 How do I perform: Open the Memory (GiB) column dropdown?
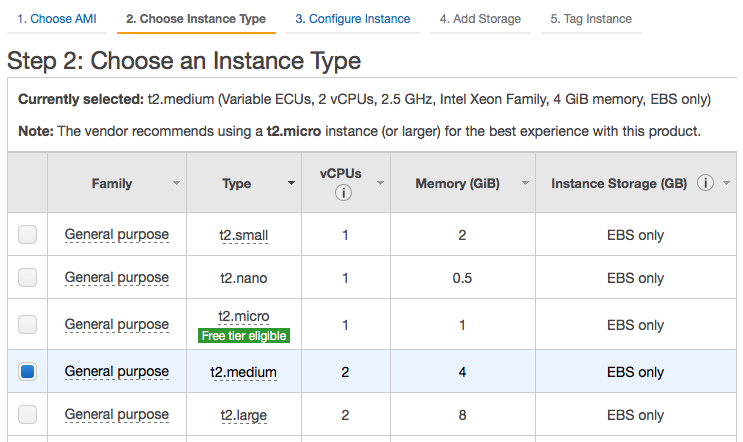pos(525,183)
